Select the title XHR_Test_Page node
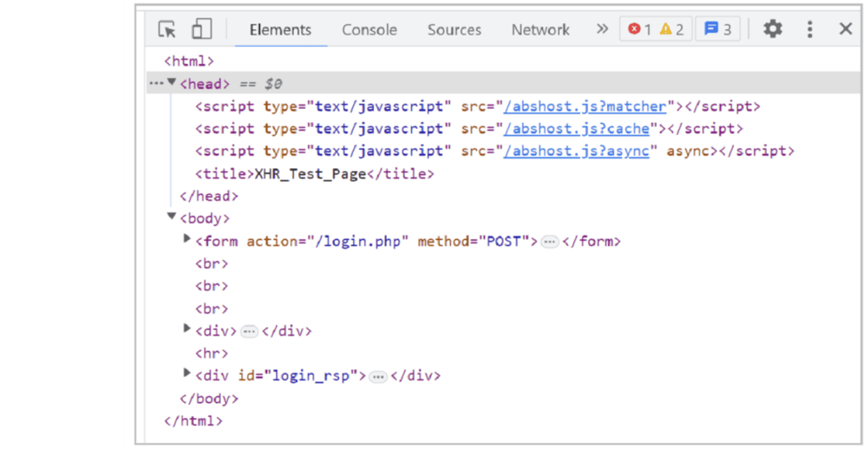868x449 pixels. (314, 174)
